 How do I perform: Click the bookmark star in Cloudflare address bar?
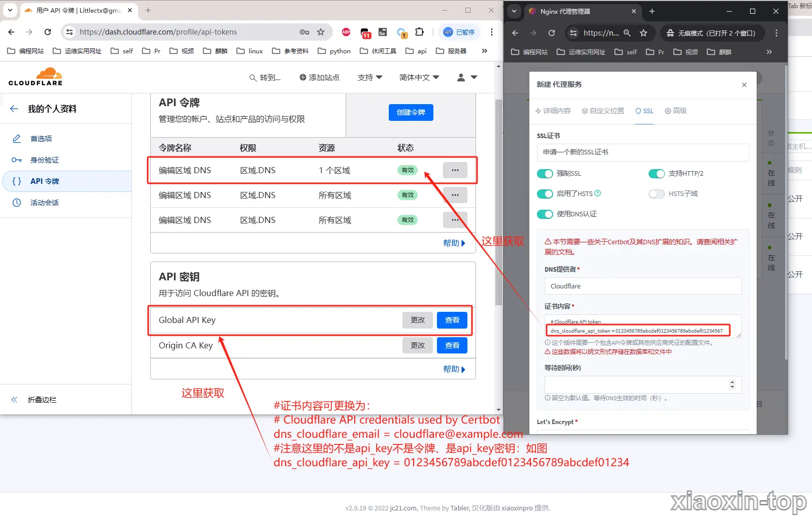coord(321,32)
